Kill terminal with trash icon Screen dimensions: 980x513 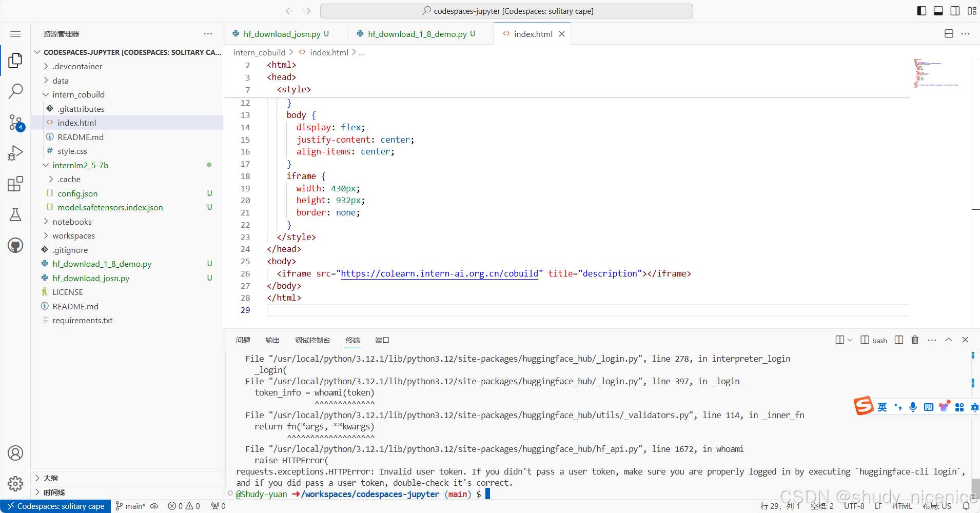click(915, 340)
